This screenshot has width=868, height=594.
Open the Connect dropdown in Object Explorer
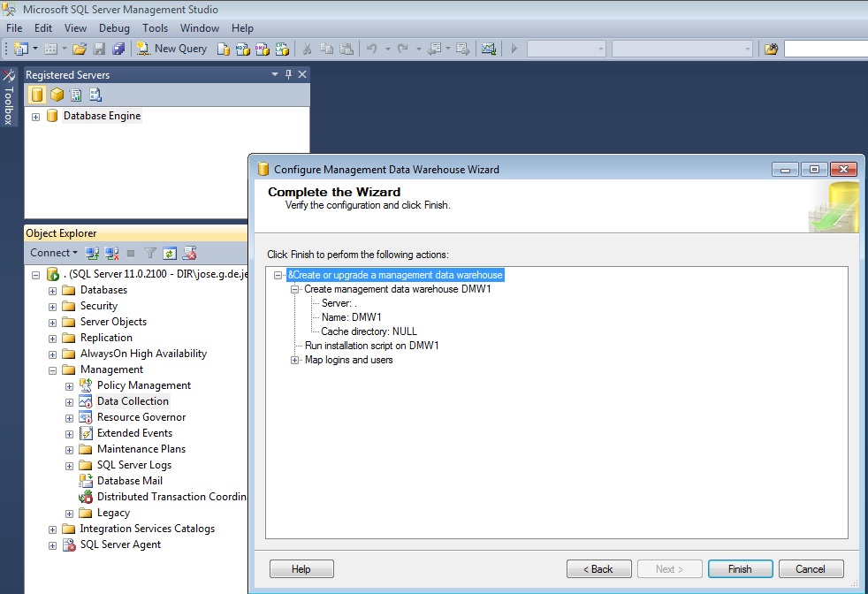(54, 253)
